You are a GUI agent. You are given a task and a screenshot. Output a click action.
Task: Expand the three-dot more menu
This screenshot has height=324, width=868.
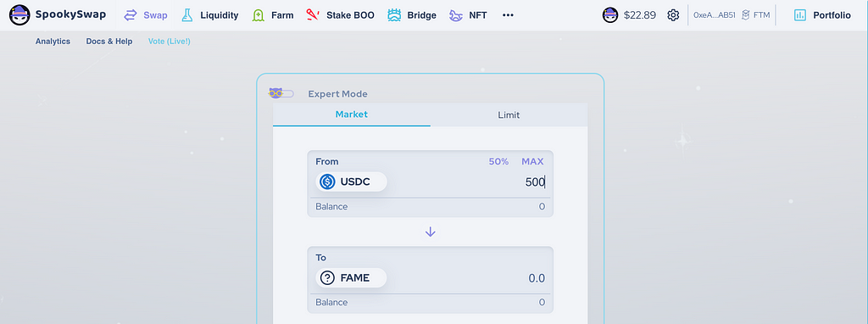pos(508,15)
